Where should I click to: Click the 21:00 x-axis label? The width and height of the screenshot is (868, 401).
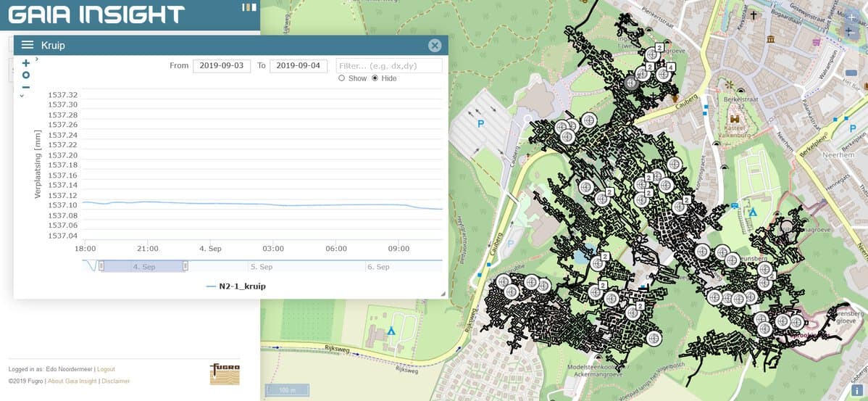(148, 249)
